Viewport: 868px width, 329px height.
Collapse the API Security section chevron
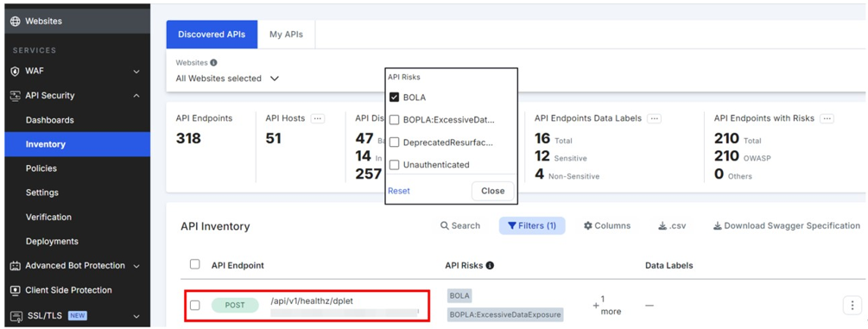(x=136, y=96)
